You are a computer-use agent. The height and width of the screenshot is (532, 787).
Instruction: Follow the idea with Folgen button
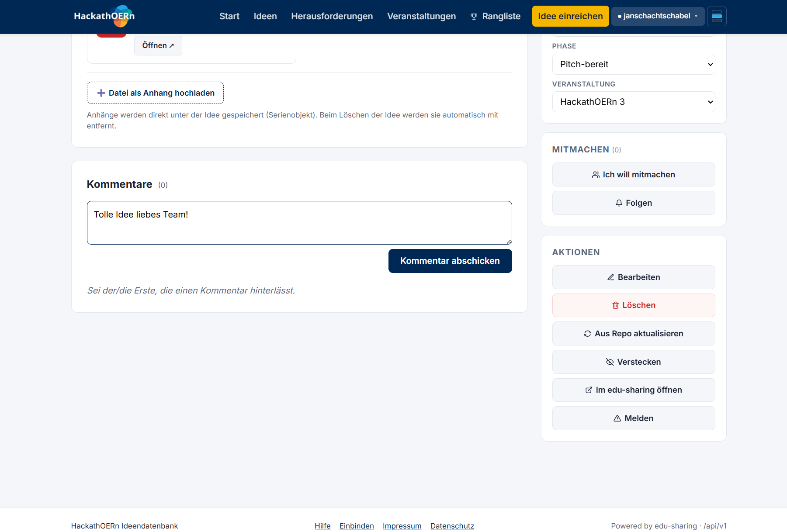[634, 203]
